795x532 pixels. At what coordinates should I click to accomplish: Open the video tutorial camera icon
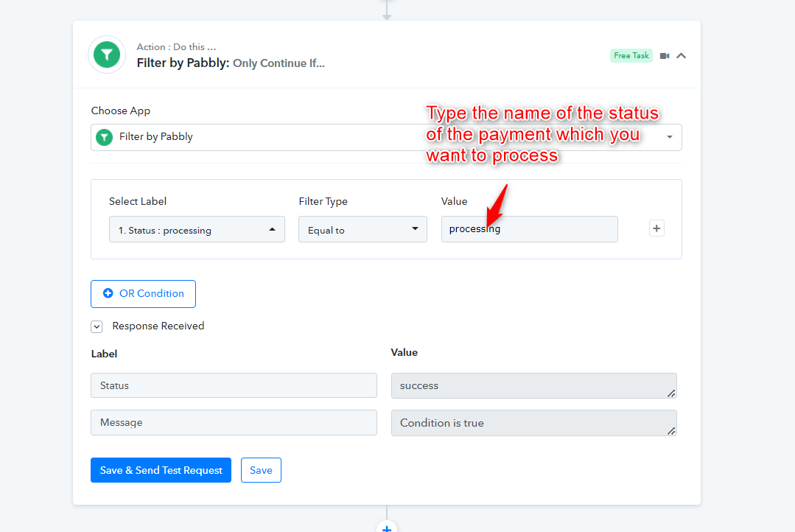(x=665, y=56)
